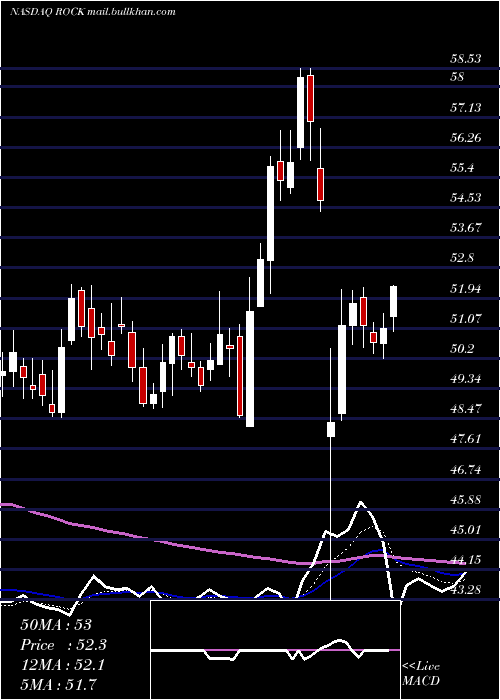Click the last white candle on the right
Screen dimensions: 500x700
[x=394, y=301]
